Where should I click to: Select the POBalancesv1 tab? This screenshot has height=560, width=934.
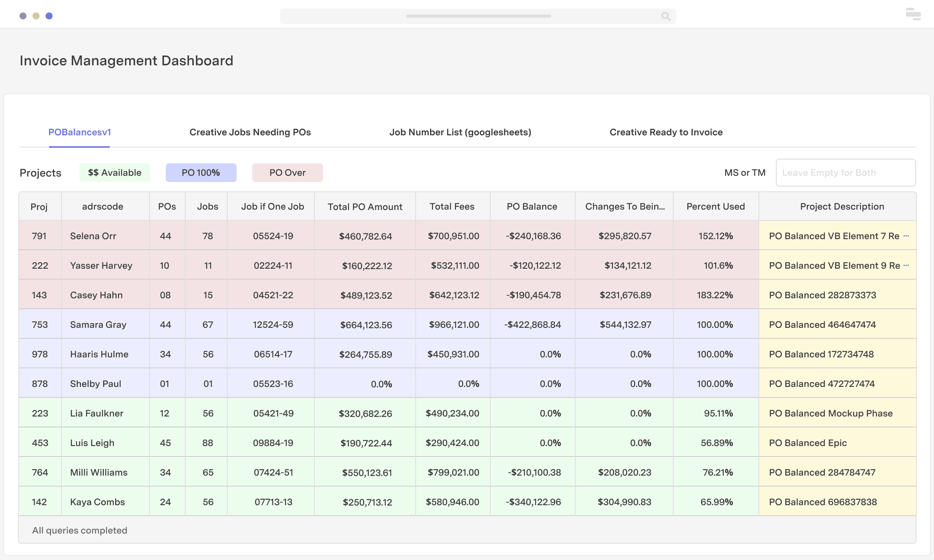pyautogui.click(x=79, y=132)
